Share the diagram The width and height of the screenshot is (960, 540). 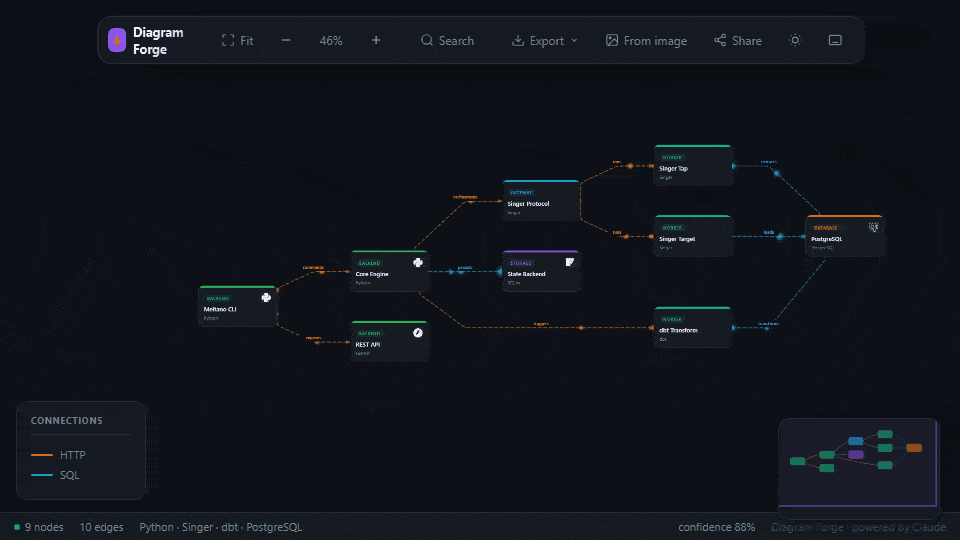[x=738, y=40]
